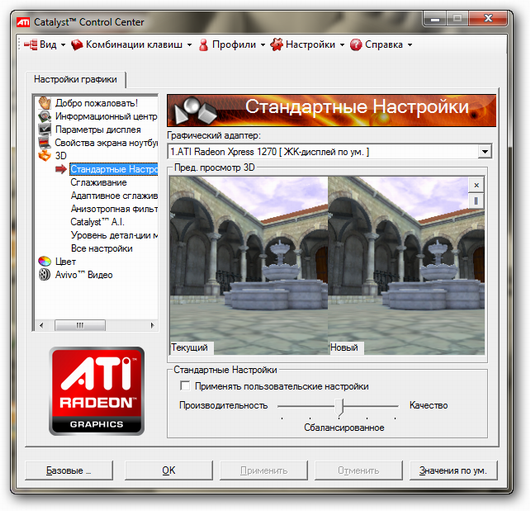Select Стандартные Настройки tree item

coord(114,169)
